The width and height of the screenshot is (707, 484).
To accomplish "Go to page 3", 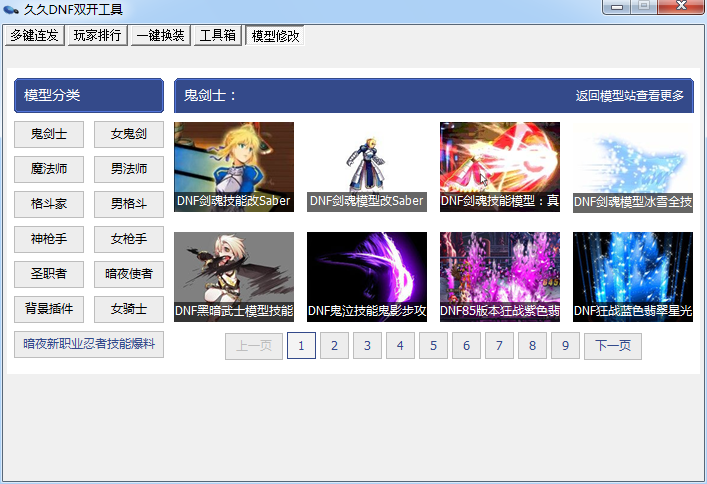I will click(367, 346).
